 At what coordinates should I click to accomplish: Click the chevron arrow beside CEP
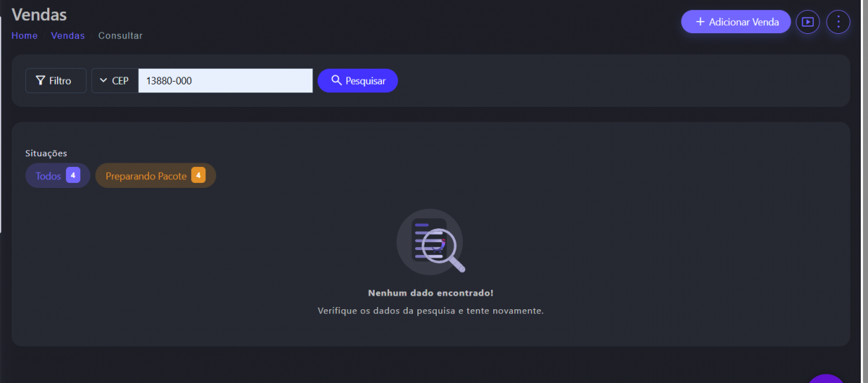(x=103, y=81)
